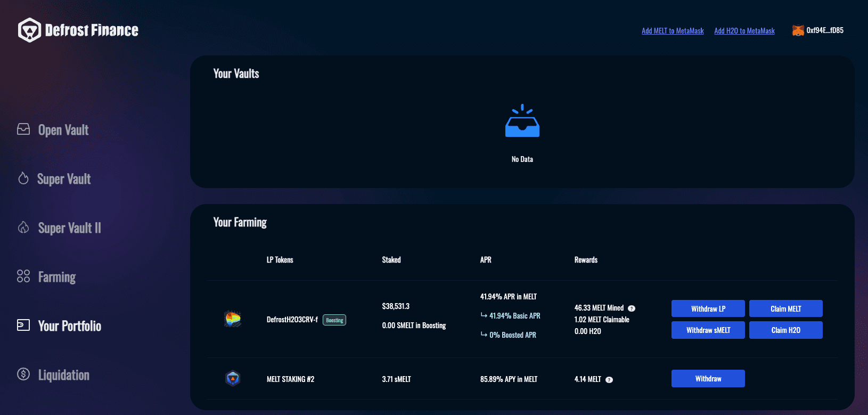Click 41.94% APR in MELT text

pyautogui.click(x=509, y=297)
